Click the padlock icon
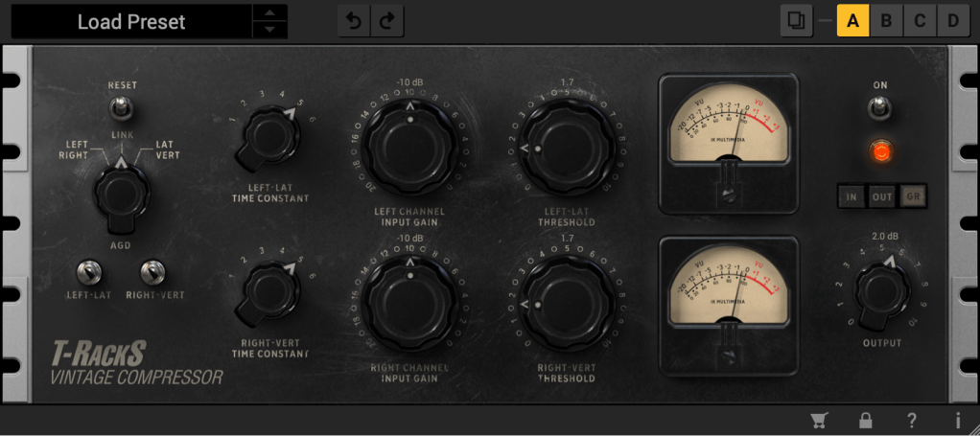 coord(866,420)
